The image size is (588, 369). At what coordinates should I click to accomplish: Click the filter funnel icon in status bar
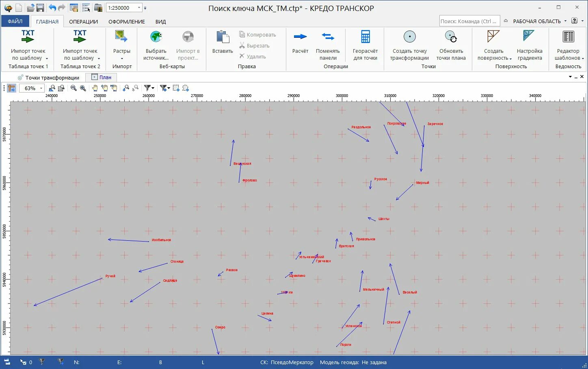(x=42, y=362)
